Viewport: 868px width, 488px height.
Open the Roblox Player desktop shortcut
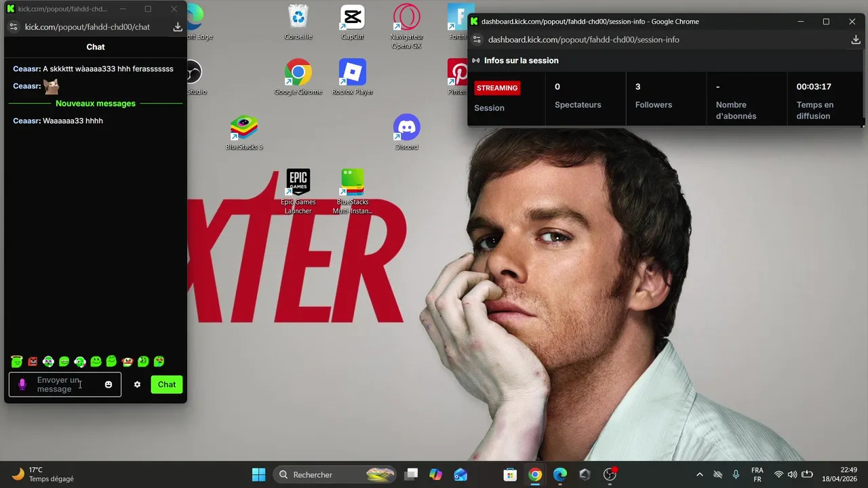(353, 77)
